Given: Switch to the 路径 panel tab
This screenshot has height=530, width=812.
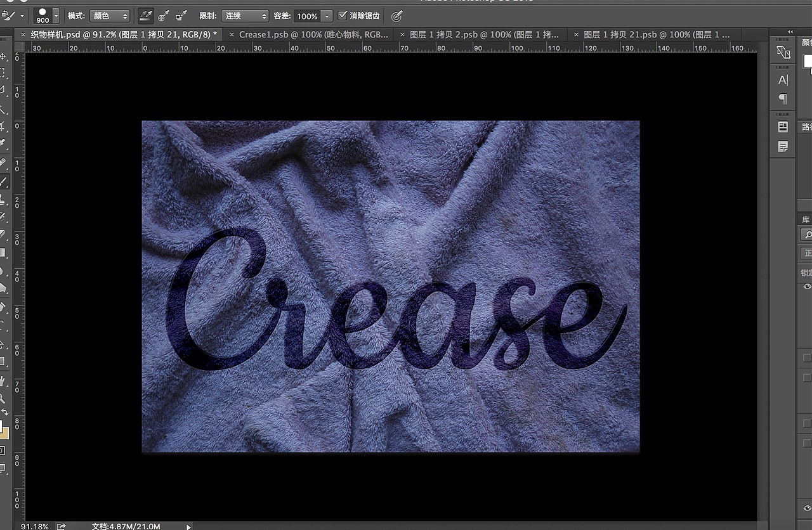Looking at the screenshot, I should [806, 127].
